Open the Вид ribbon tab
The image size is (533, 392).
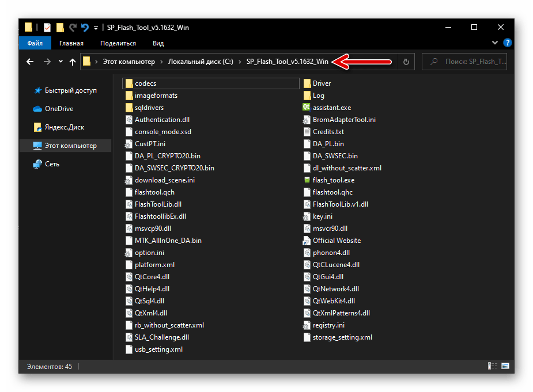(158, 43)
